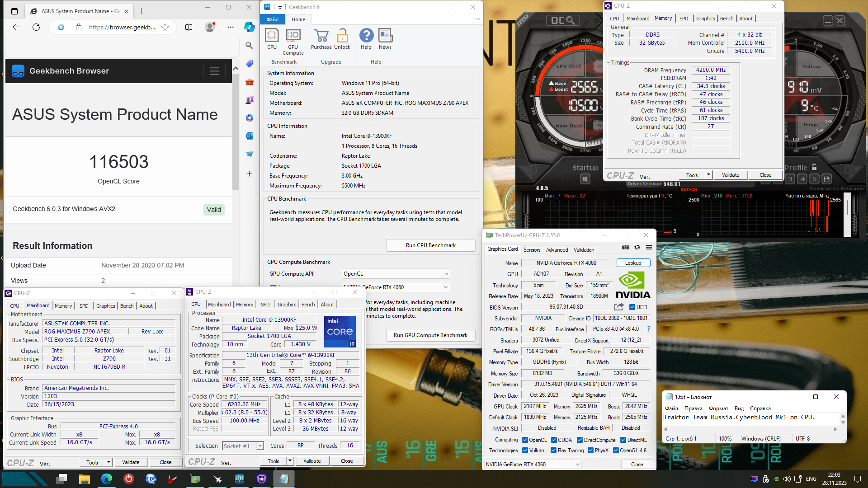The image size is (868, 488).
Task: Click Validate in CPU-Z Mainboard window
Action: [131, 462]
